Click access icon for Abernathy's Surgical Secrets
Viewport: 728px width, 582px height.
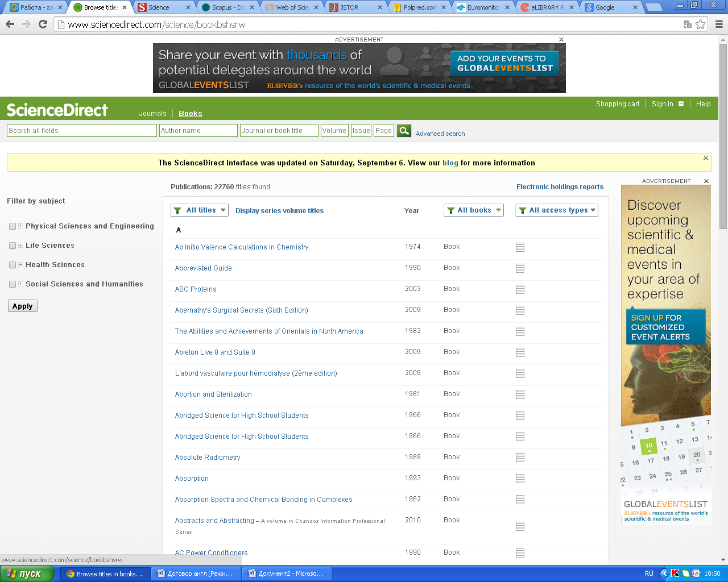[520, 310]
